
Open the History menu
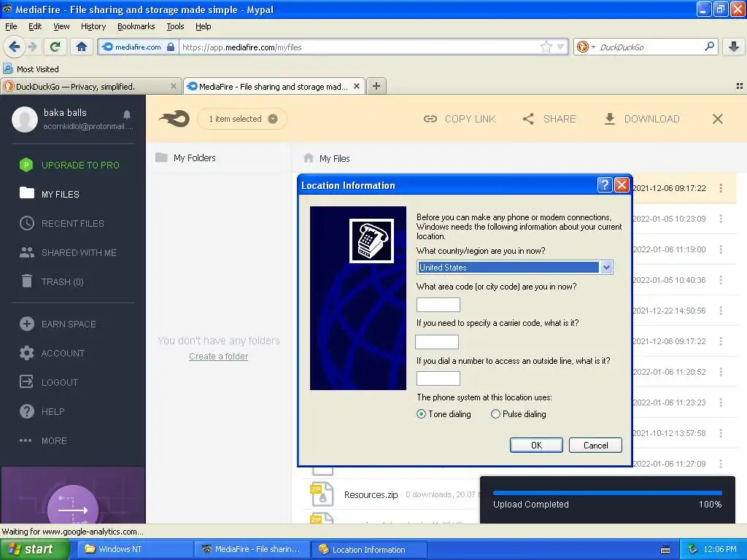point(93,26)
